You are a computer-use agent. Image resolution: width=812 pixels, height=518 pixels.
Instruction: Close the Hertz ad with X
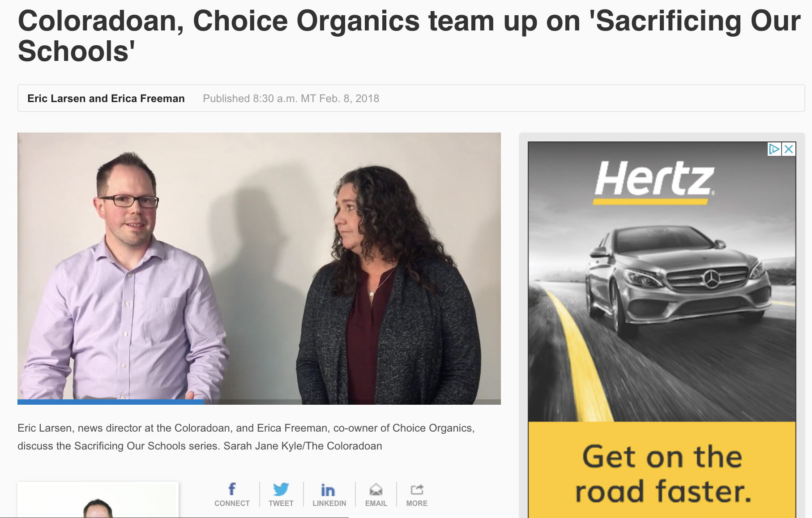[x=789, y=149]
